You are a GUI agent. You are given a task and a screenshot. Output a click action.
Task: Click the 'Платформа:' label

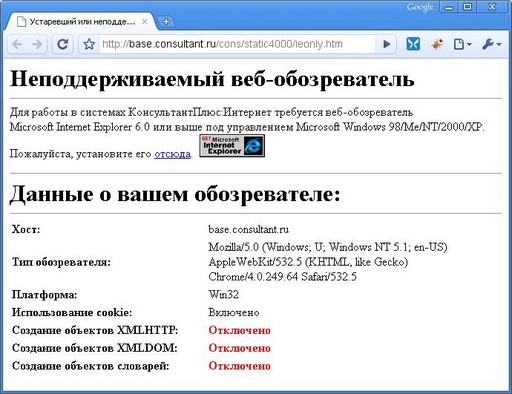tap(45, 295)
